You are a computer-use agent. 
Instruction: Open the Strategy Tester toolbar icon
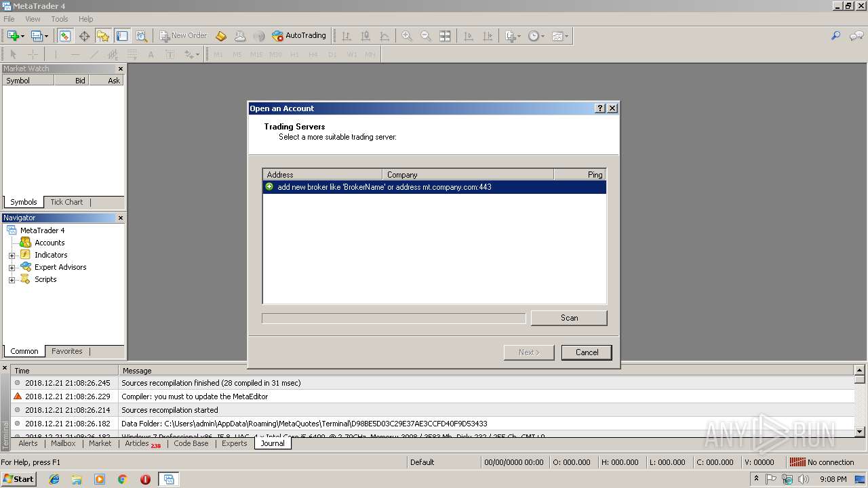141,36
